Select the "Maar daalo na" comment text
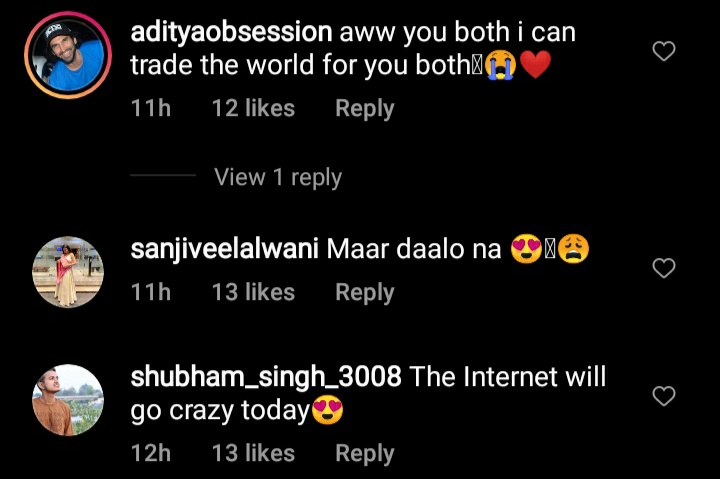This screenshot has height=479, width=720. 414,249
